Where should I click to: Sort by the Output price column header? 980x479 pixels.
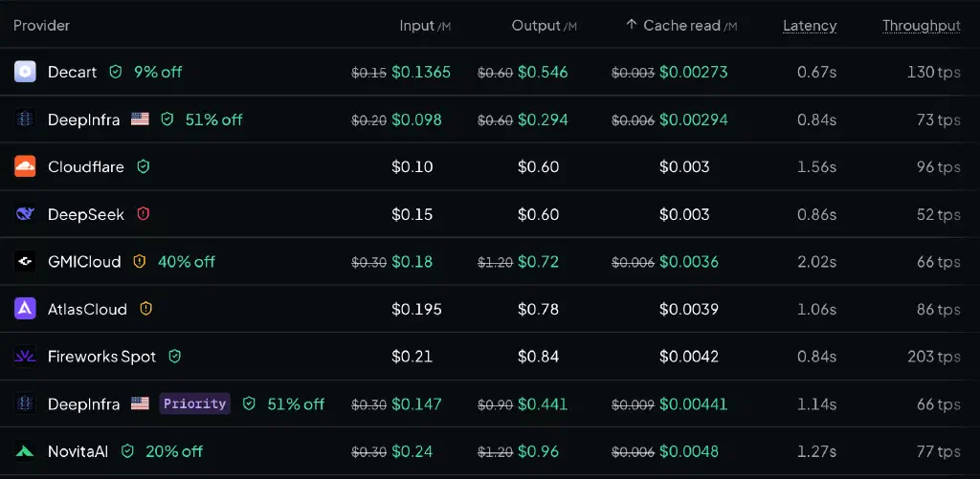click(545, 26)
